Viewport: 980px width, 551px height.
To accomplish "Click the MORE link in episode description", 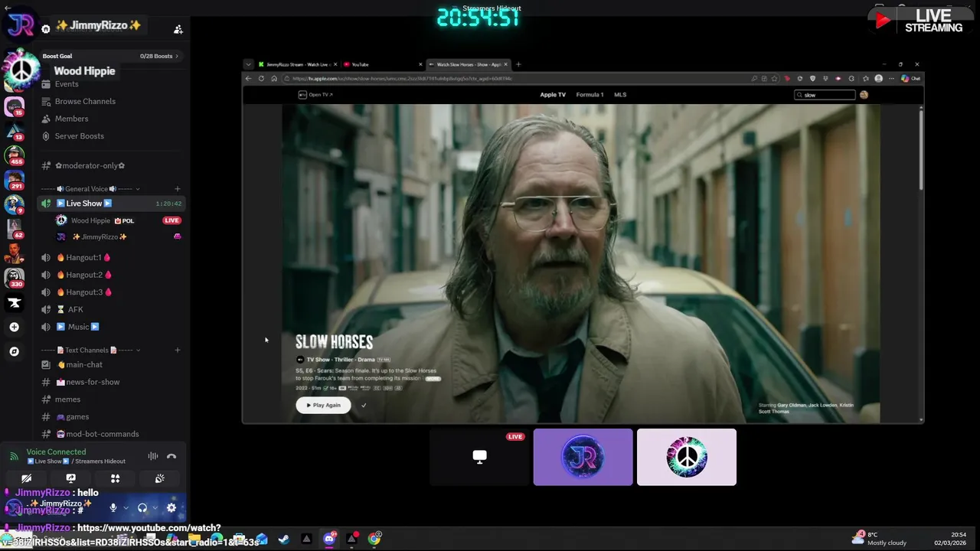I will click(433, 379).
